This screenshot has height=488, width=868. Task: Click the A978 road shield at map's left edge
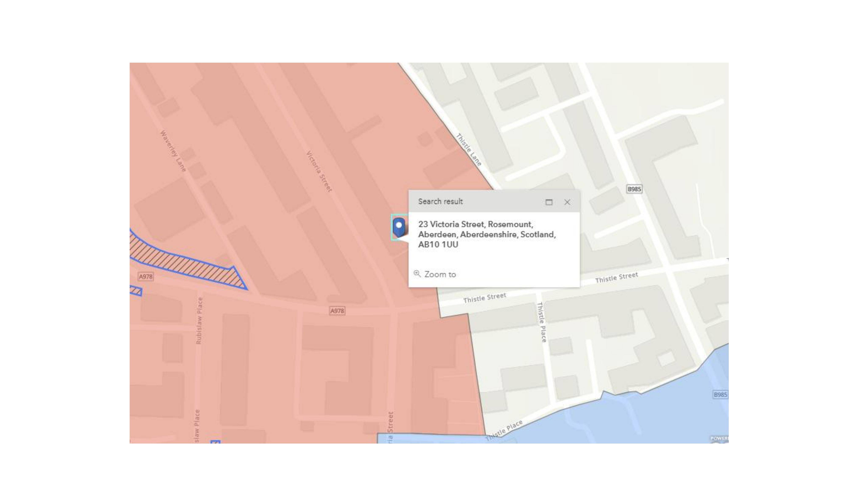tap(146, 276)
